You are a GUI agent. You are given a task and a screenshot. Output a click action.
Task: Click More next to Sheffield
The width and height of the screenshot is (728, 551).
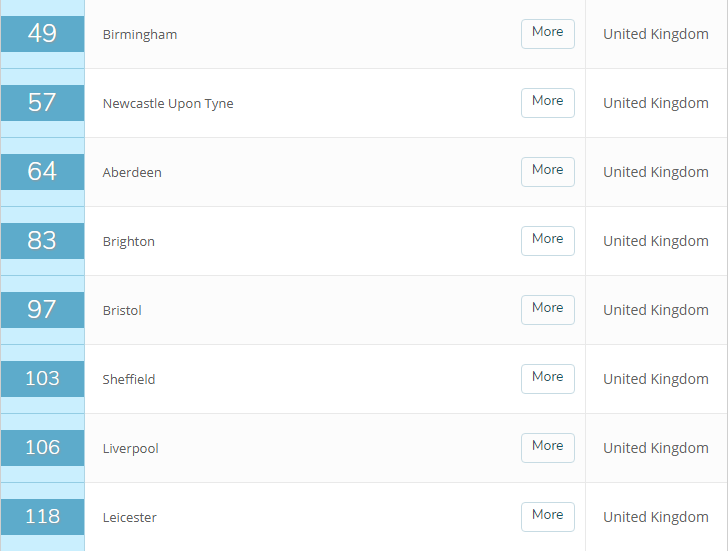point(547,378)
